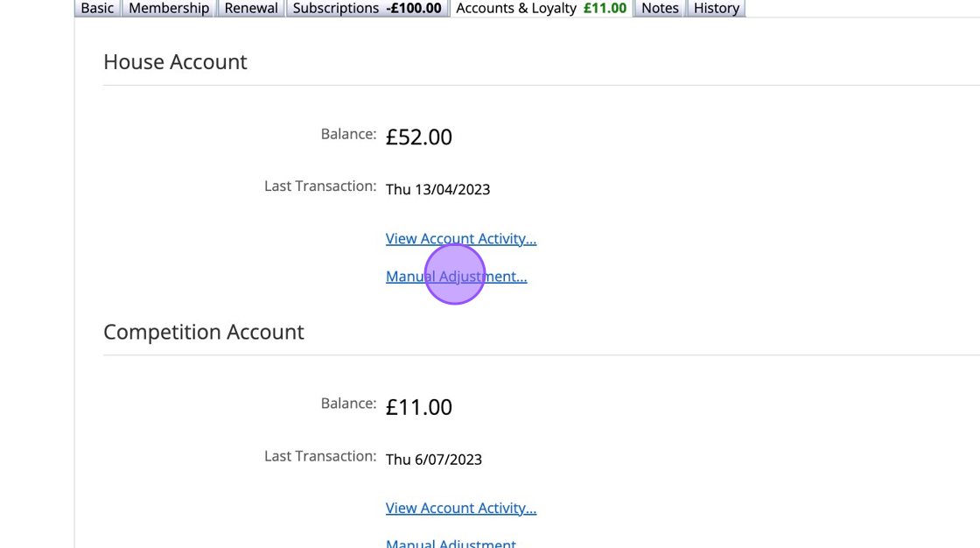Click Competition Account's Last Transaction label

[x=319, y=456]
